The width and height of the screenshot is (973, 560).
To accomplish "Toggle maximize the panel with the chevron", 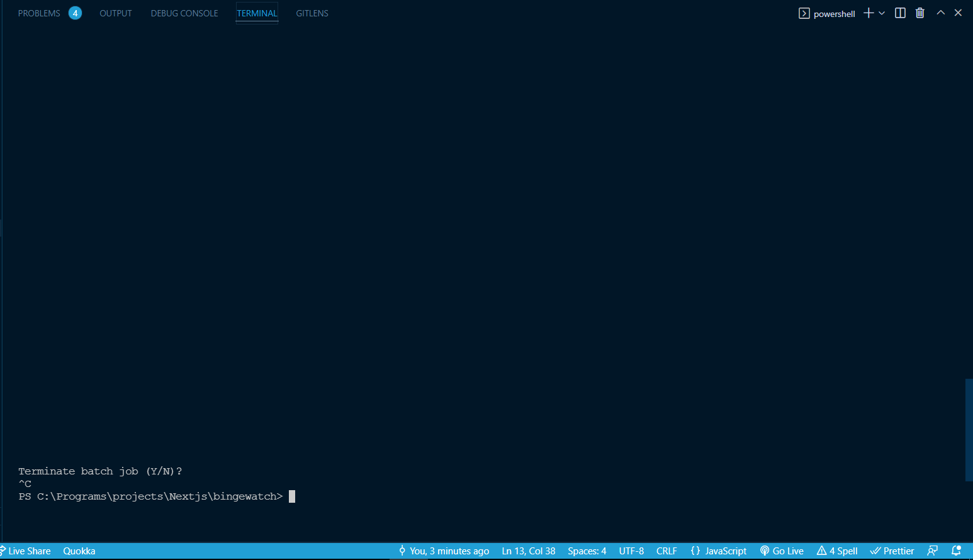I will (x=940, y=12).
